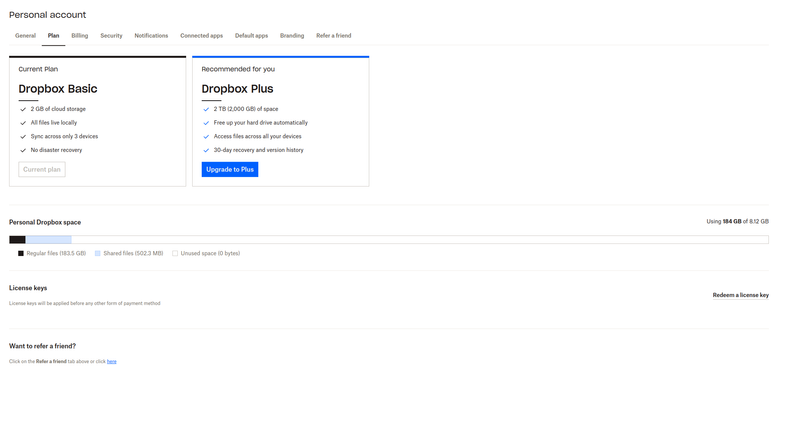Click the black Regular files legend swatch
This screenshot has width=800, height=422.
[x=21, y=253]
